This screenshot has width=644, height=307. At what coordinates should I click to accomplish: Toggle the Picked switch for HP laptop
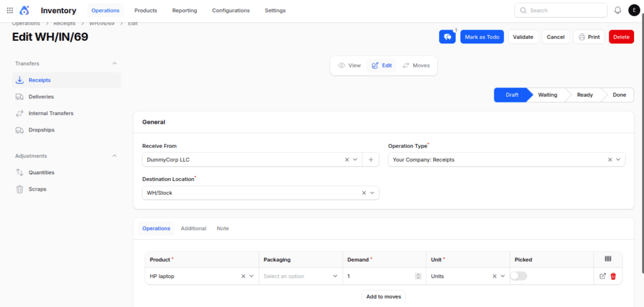[518, 276]
